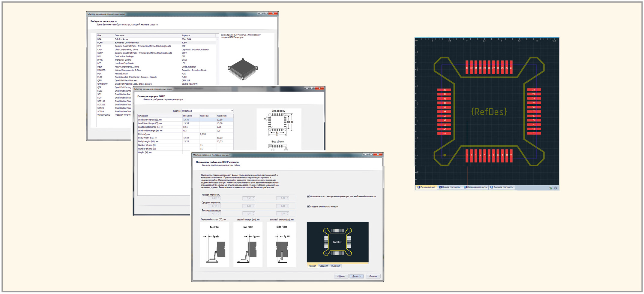Select the QFN Quad Flat Pack No-Lead row
Image resolution: width=644 pixels, height=294 pixels.
pyautogui.click(x=156, y=81)
